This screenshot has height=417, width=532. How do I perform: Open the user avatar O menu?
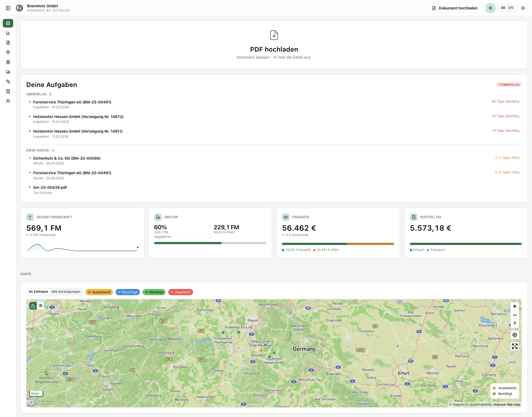(490, 8)
